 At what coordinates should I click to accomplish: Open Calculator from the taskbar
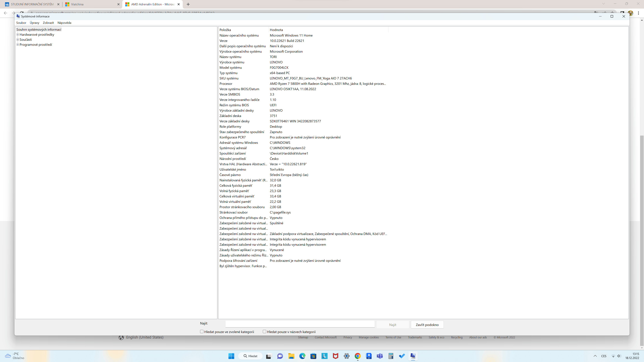(x=391, y=356)
